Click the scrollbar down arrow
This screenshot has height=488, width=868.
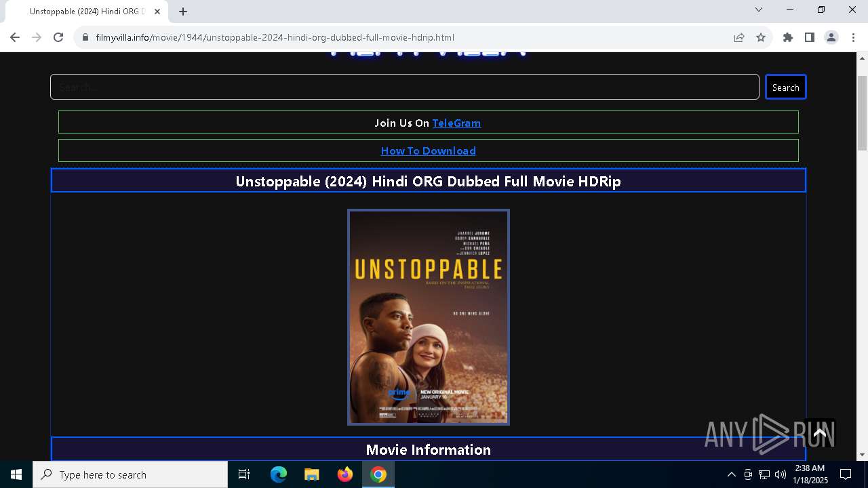point(863,455)
